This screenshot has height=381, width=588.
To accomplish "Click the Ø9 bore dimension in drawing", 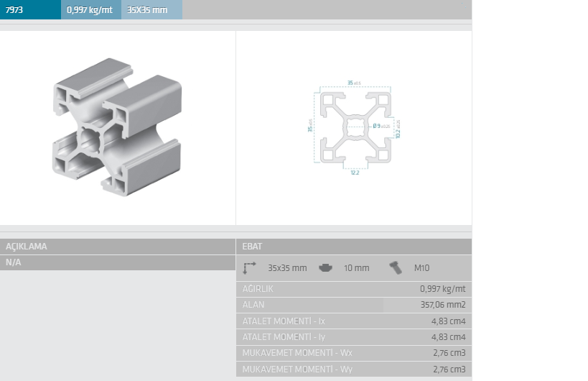I will click(381, 126).
